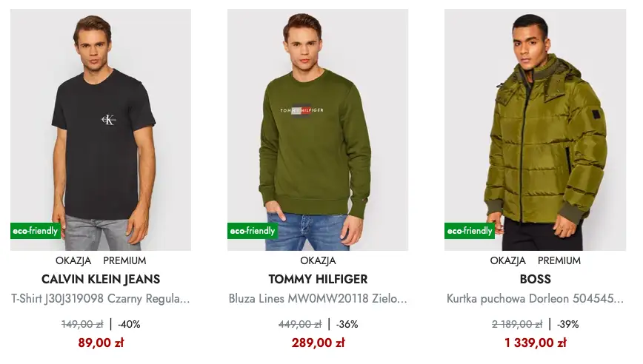The image size is (643, 364).
Task: Click the eco-friendly badge on the black T-shirt
Action: [x=35, y=231]
